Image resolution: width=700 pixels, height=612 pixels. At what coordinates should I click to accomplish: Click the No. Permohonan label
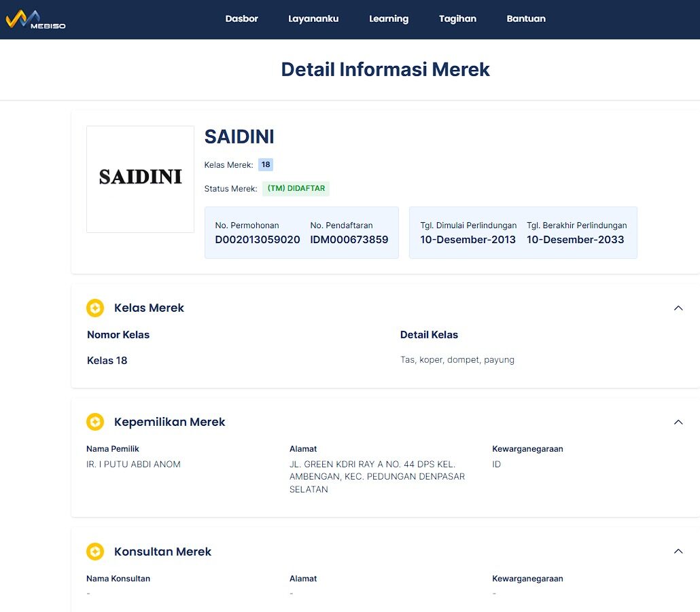click(x=247, y=226)
